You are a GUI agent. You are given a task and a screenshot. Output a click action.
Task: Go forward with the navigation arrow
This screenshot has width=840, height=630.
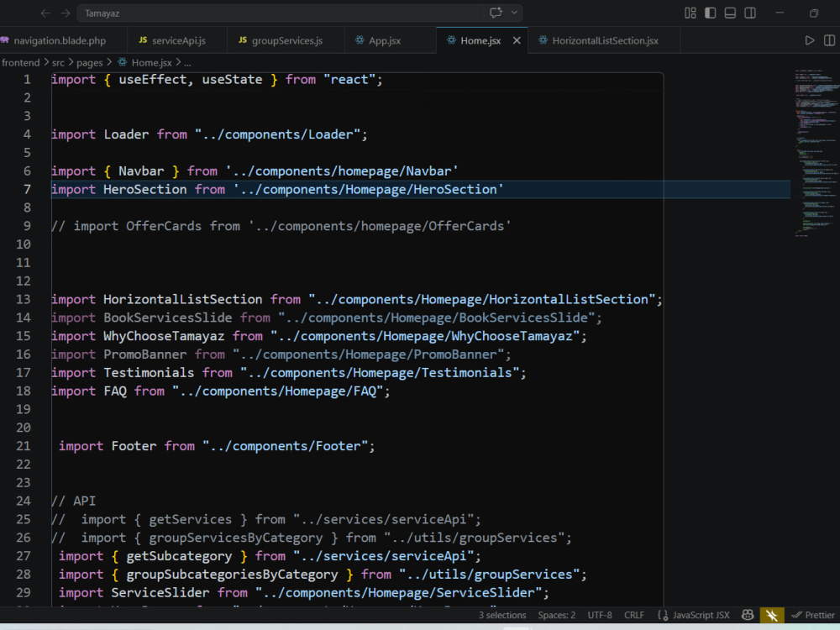[66, 13]
